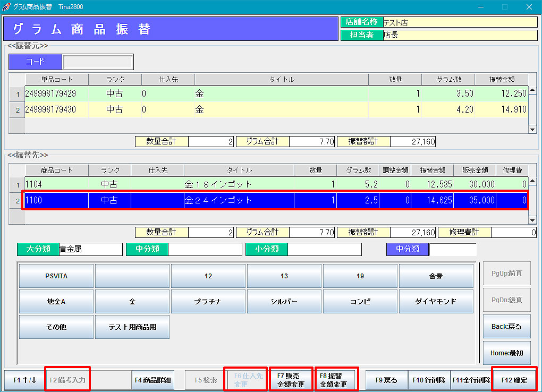This screenshot has height=392, width=542.
Task: Select the プラチナ category button
Action: coord(208,301)
